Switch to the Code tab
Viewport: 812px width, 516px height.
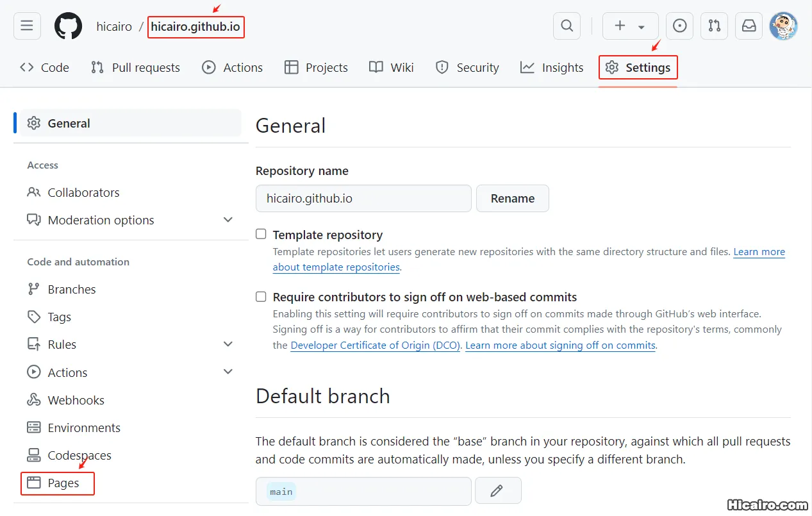pyautogui.click(x=44, y=67)
